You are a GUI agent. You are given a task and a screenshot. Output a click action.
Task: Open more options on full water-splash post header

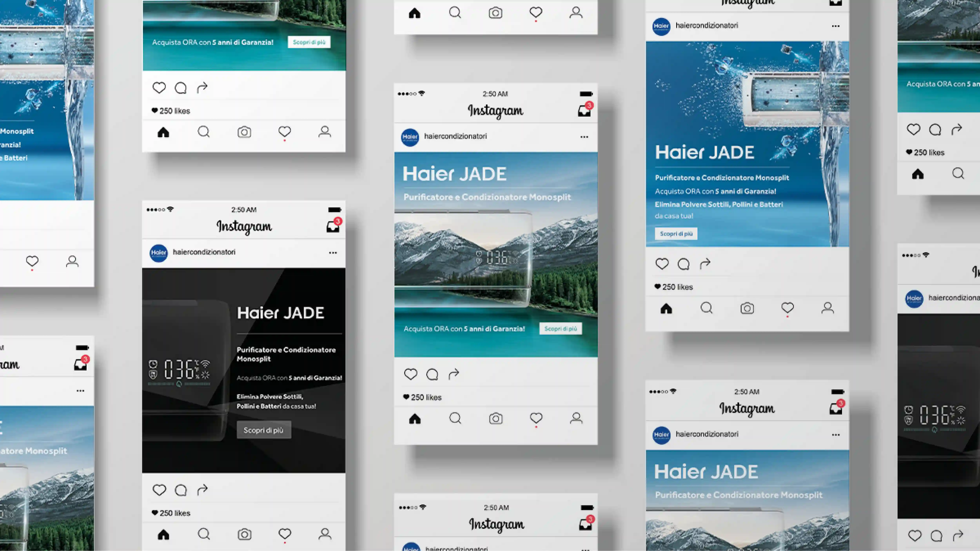point(836,26)
